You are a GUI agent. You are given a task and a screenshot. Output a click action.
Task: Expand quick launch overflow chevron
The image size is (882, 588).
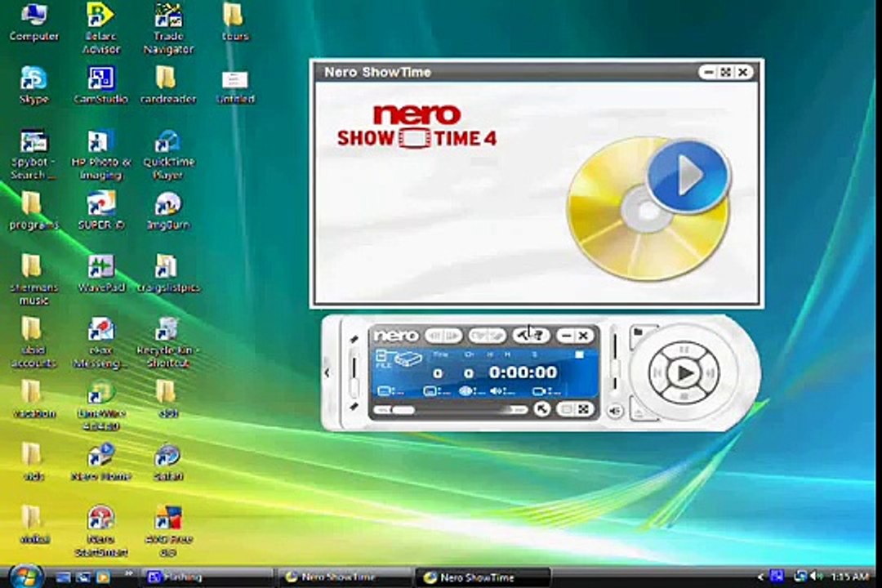click(129, 574)
